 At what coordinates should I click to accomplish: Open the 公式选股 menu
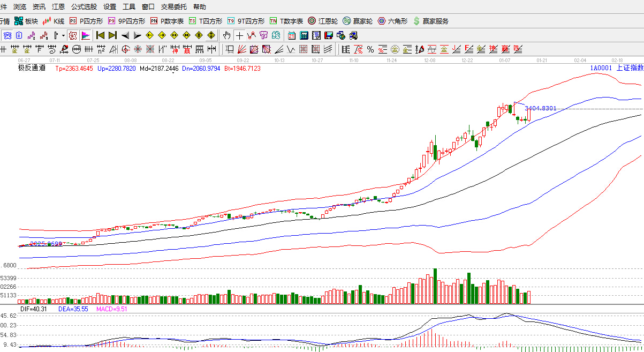point(84,7)
